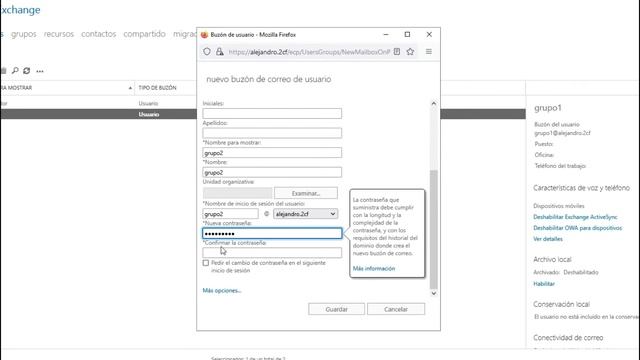
Task: Click the vertical scrollbar thumb in the form
Action: [433, 230]
